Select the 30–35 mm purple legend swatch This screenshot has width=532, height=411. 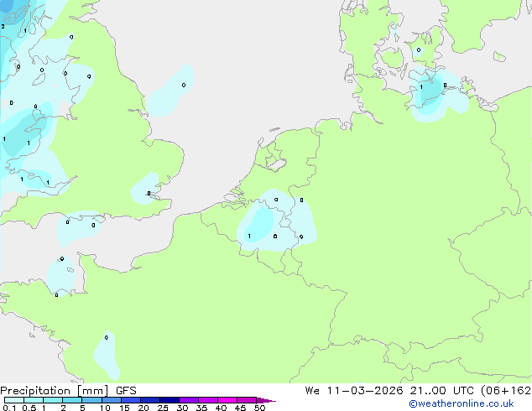189,400
